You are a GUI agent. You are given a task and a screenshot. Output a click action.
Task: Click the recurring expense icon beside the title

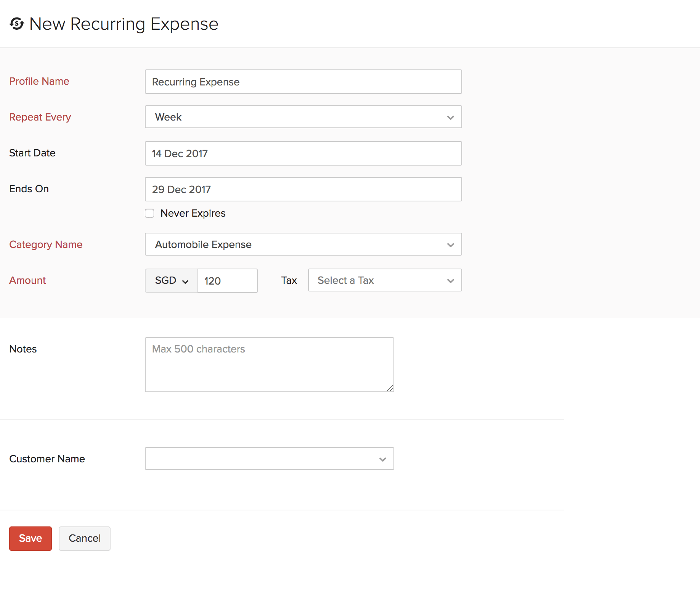click(17, 24)
